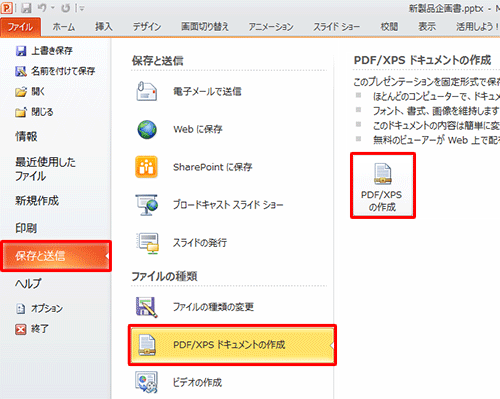This screenshot has width=500, height=399.
Task: Click the red 終了 X icon
Action: pos(21,329)
